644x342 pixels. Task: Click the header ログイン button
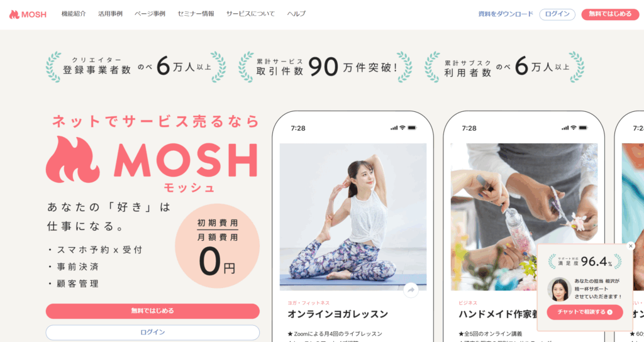tap(557, 14)
